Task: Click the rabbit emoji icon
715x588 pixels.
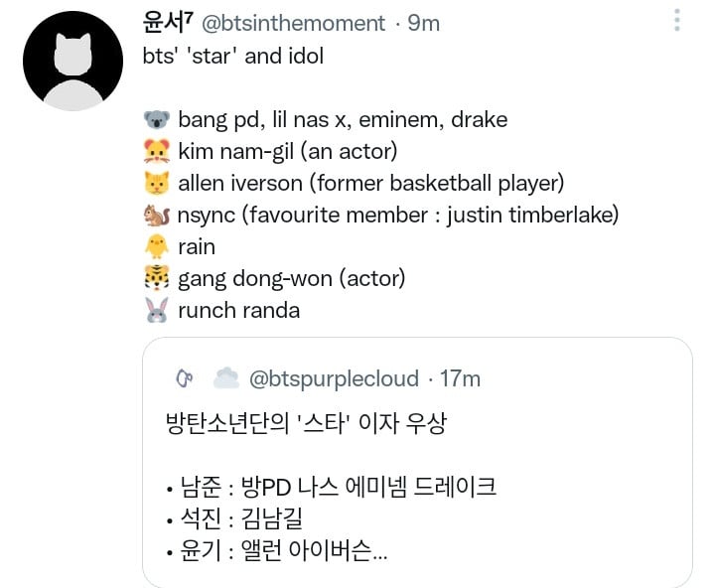Action: (x=157, y=310)
